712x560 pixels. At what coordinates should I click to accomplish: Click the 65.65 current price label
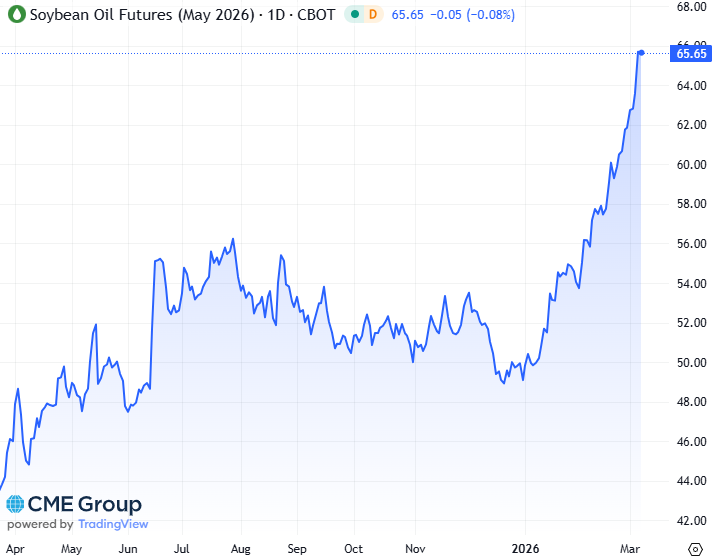coord(693,54)
